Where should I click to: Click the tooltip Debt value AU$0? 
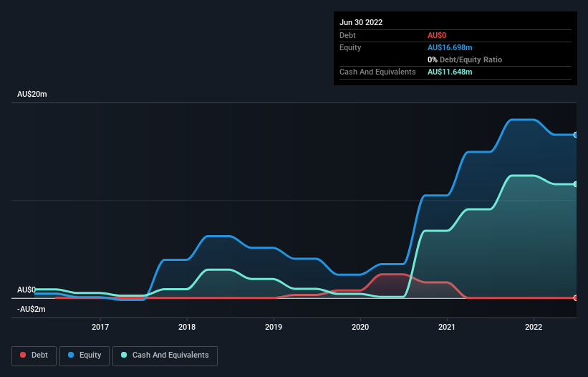[437, 35]
